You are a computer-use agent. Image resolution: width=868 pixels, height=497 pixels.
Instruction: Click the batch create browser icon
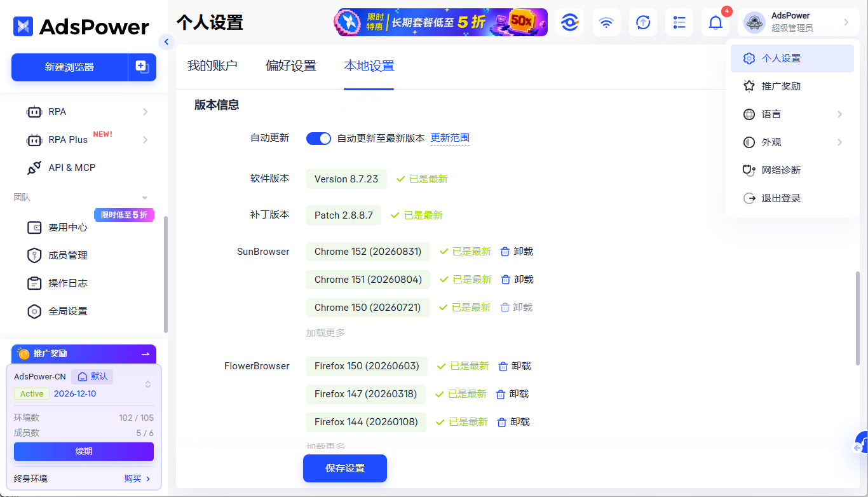tap(142, 67)
